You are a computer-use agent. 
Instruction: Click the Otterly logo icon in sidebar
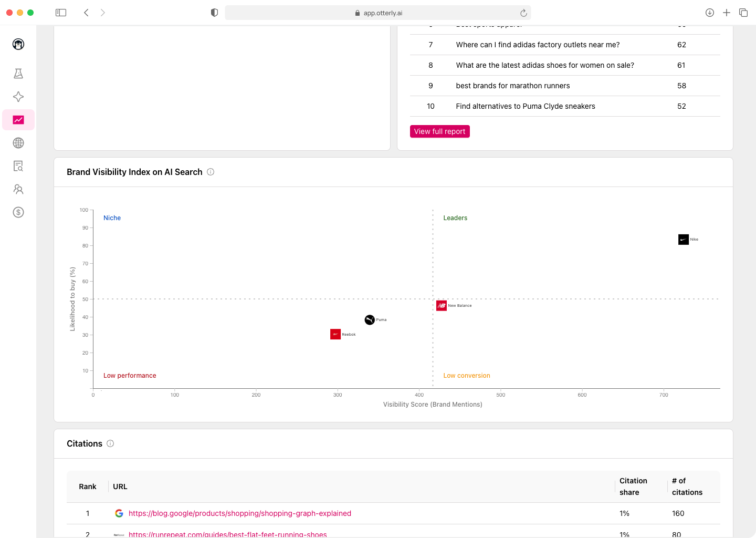(x=18, y=44)
